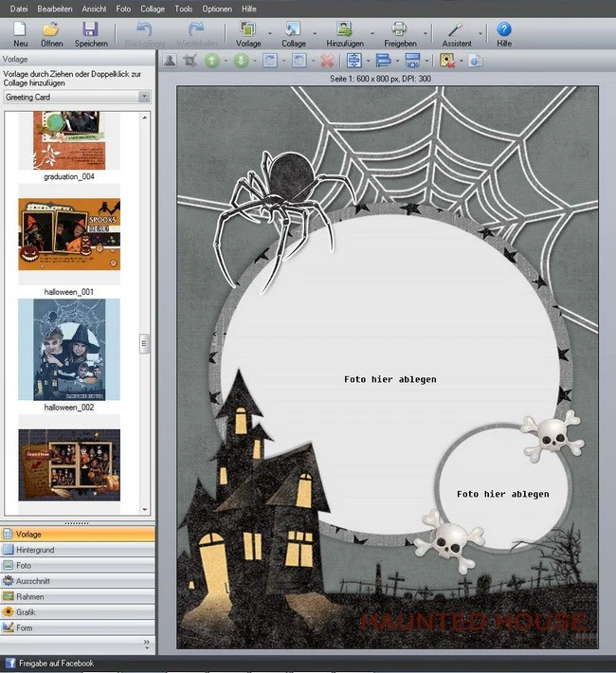
Task: Open a file with the Öffnen icon
Action: [x=51, y=29]
